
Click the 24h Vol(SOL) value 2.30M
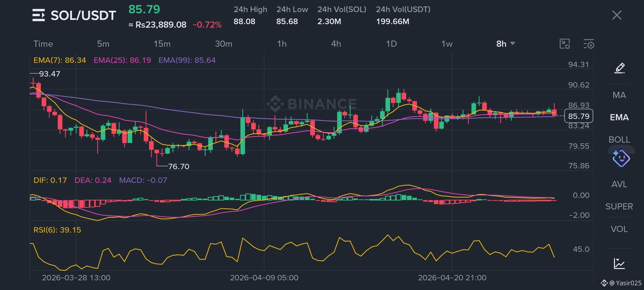point(329,21)
